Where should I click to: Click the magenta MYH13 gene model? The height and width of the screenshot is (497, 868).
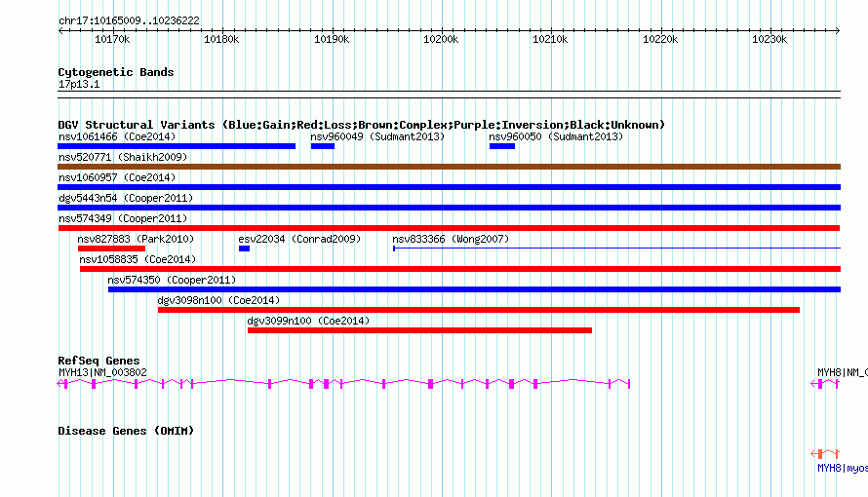point(343,383)
